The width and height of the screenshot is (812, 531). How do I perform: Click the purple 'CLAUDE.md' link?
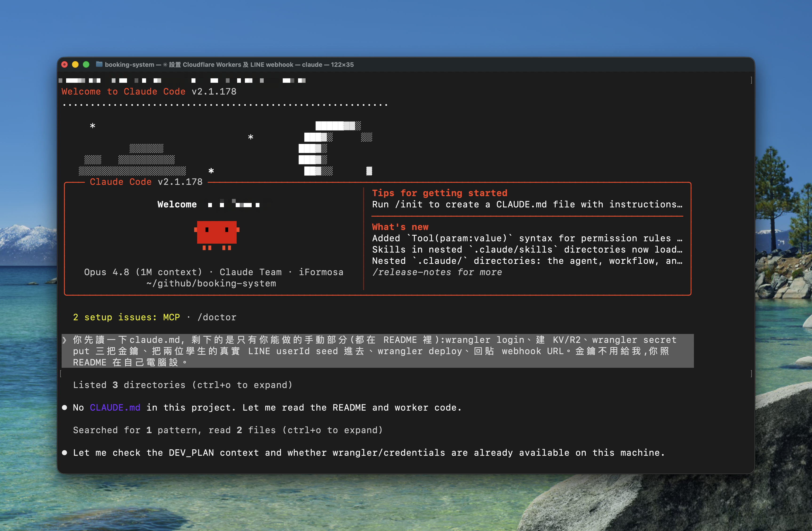coord(115,408)
